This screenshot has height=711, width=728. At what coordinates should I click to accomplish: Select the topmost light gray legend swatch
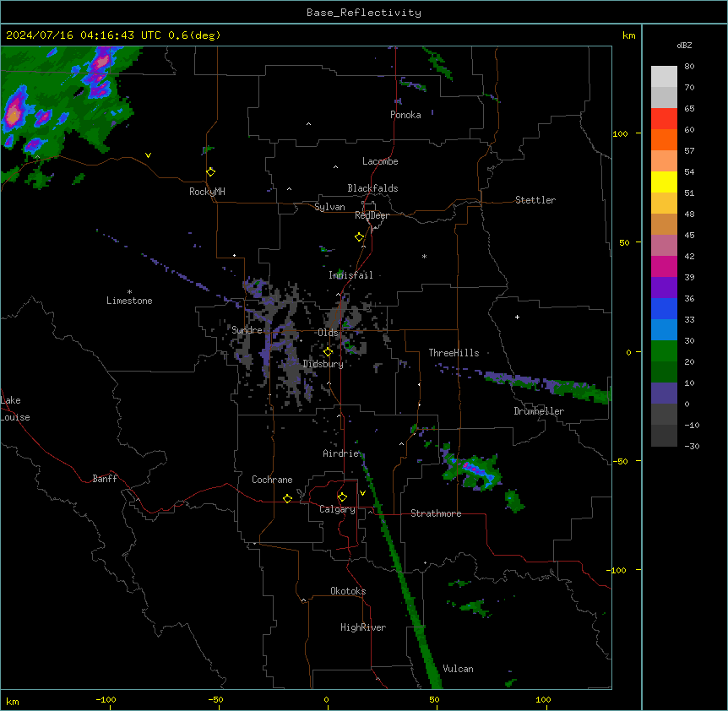point(664,76)
